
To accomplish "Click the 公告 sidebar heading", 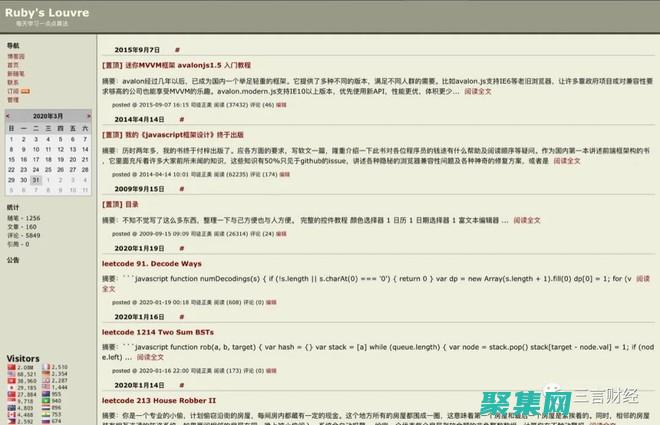I will (13, 260).
